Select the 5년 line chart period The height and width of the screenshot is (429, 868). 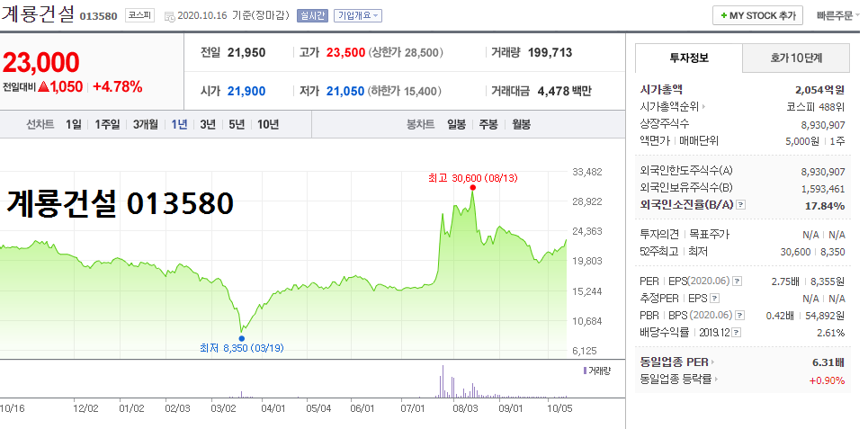click(x=237, y=124)
